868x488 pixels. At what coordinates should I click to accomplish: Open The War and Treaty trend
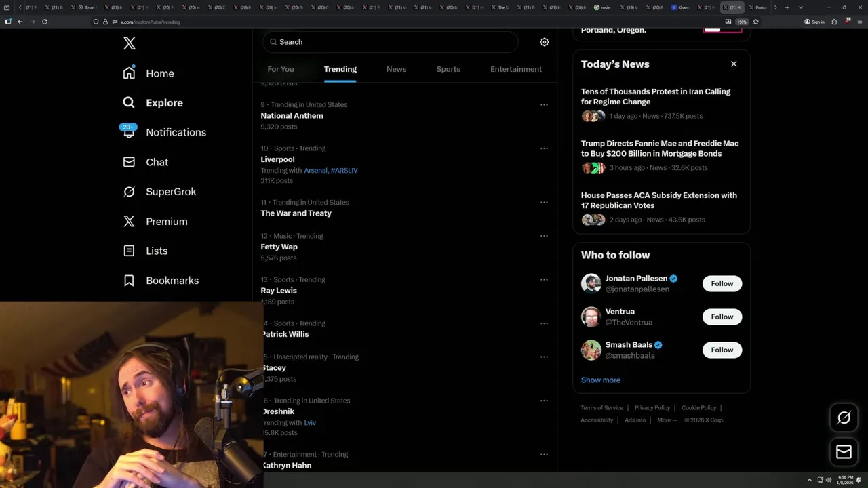[296, 213]
